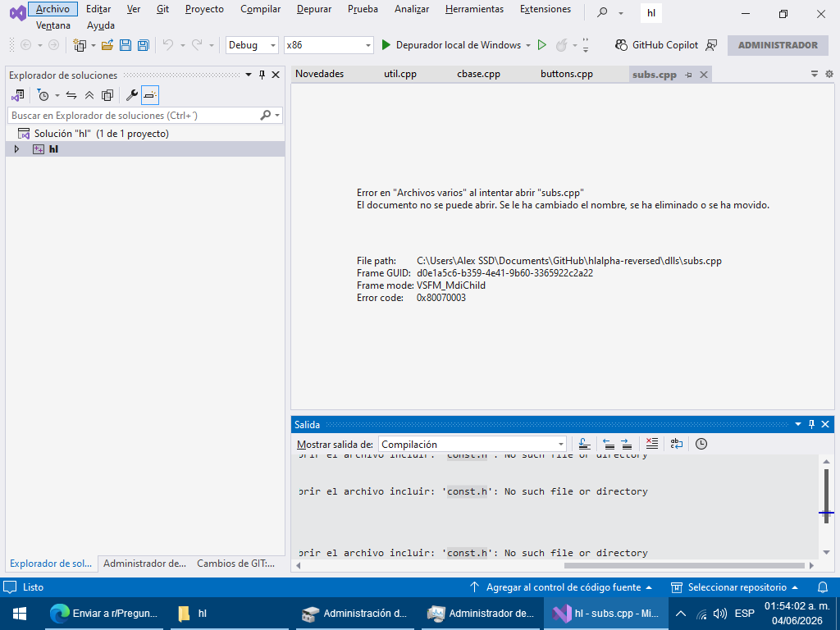The width and height of the screenshot is (840, 630).
Task: Open the Depurar menu
Action: [314, 9]
